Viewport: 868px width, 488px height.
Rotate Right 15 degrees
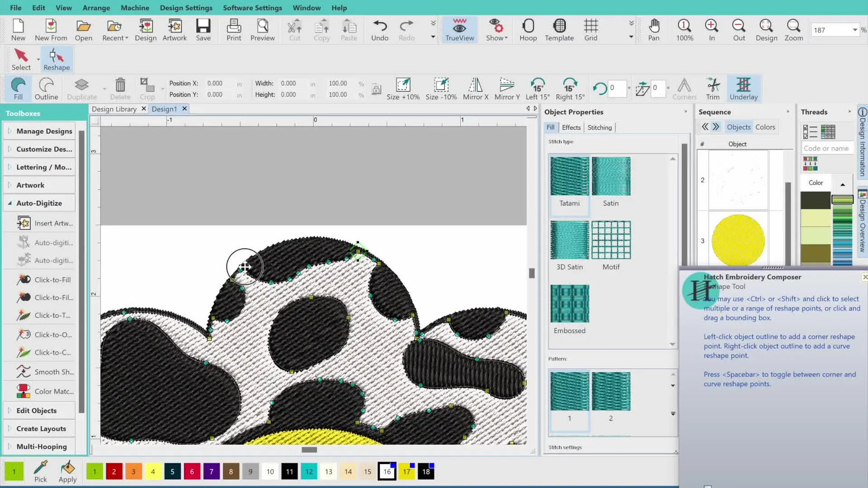(570, 88)
